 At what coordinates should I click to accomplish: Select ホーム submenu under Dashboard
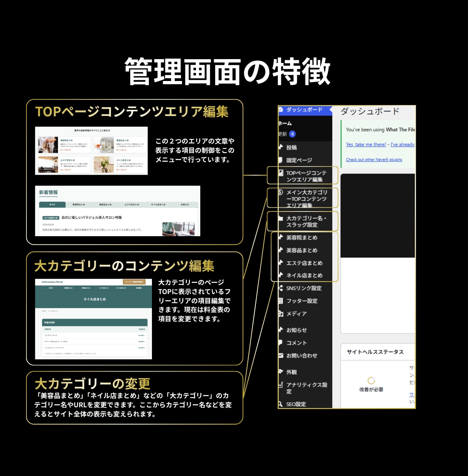point(285,123)
